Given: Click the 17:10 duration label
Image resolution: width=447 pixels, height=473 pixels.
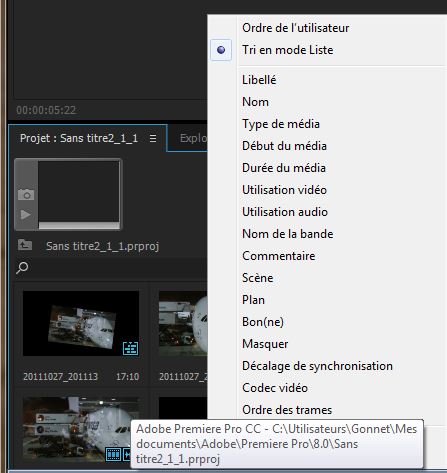Looking at the screenshot, I should [127, 377].
